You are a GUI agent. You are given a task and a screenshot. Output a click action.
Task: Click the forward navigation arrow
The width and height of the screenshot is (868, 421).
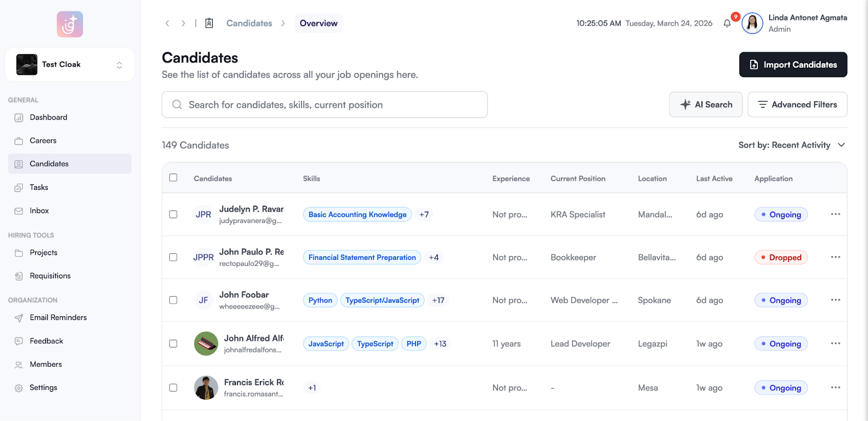click(x=183, y=23)
